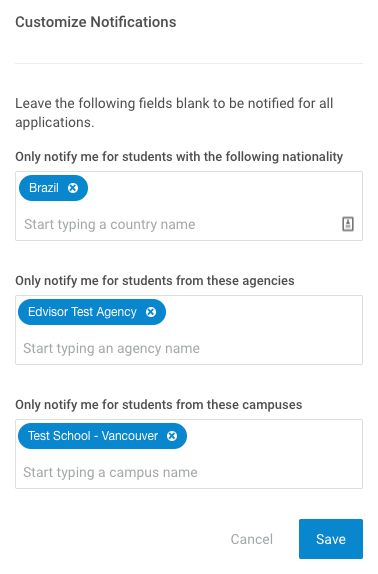This screenshot has width=378, height=574.
Task: Focus the country name input
Action: click(181, 224)
